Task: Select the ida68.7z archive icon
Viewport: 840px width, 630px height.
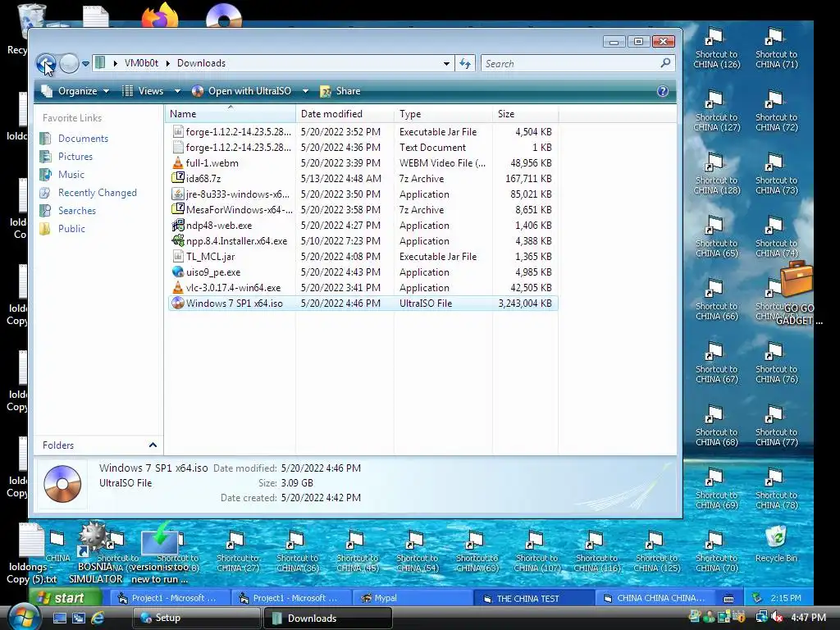Action: click(178, 178)
